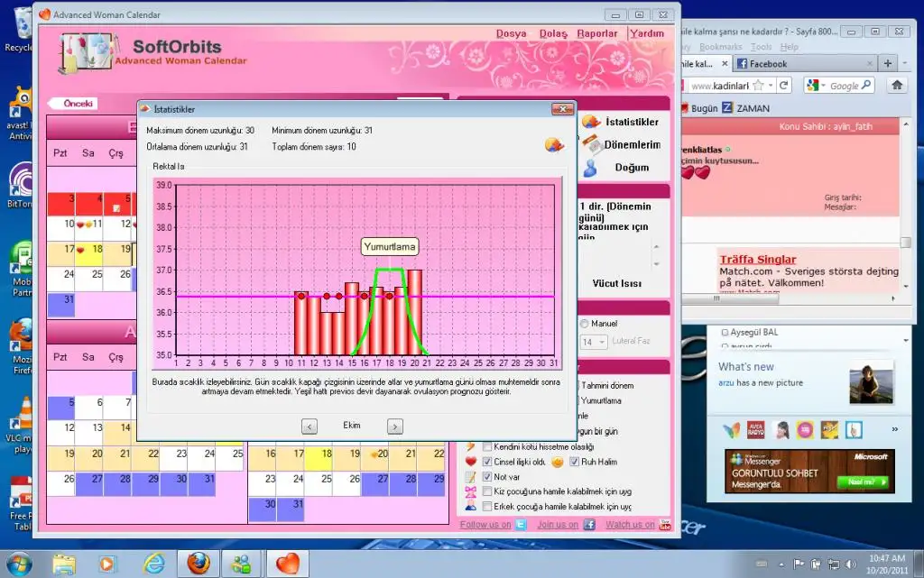Click the Firefox search magnifier icon

[865, 86]
